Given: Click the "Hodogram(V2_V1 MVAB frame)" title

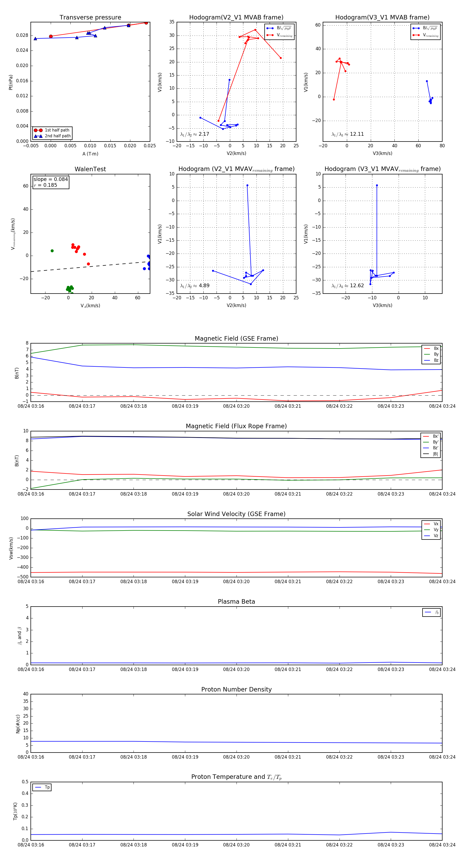Looking at the screenshot, I should coord(236,17).
